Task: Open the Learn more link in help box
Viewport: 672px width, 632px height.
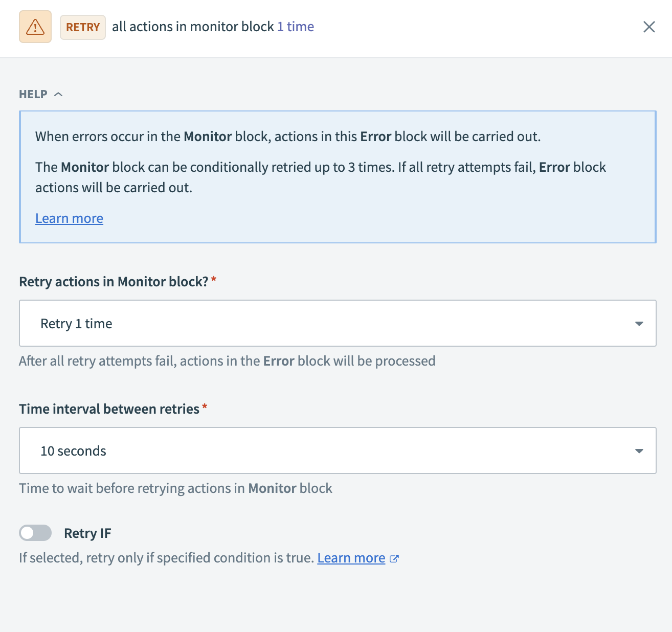Action: 69,218
